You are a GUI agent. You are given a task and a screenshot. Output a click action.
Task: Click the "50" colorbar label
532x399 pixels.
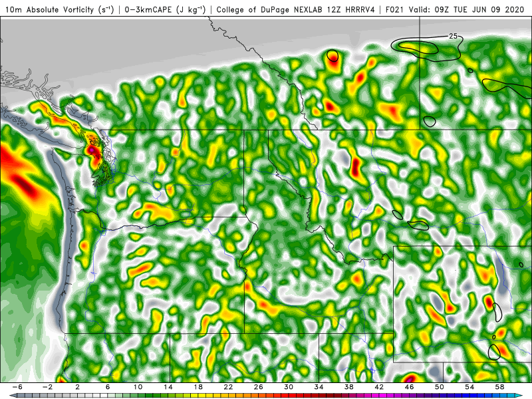pos(440,387)
